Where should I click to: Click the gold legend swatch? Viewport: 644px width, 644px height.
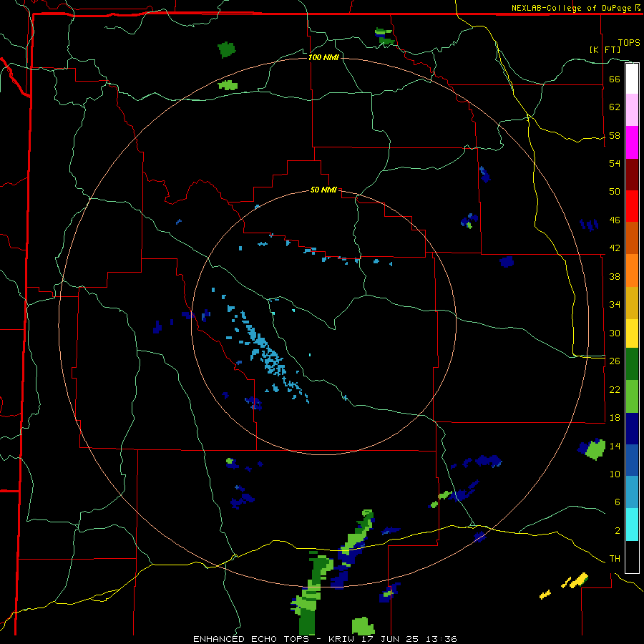[632, 303]
